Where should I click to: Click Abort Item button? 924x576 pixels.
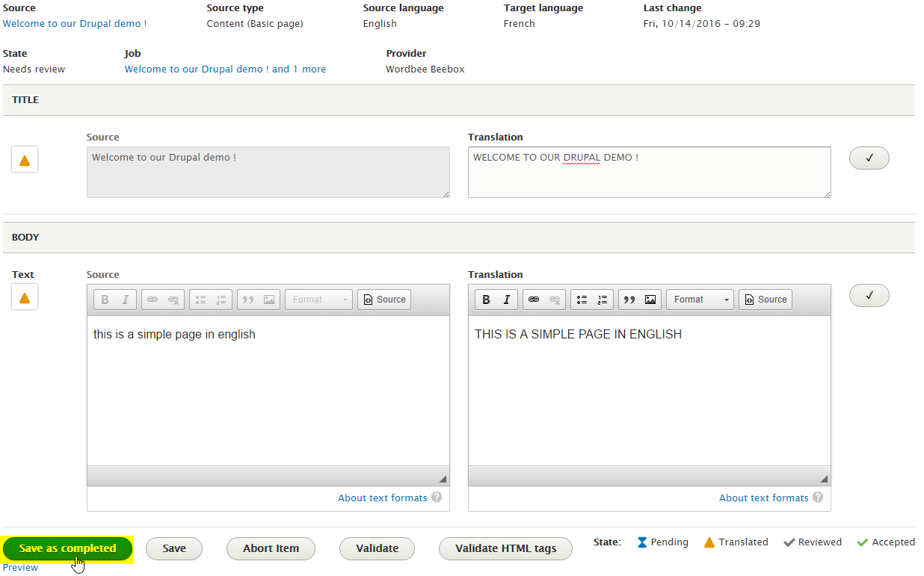click(x=271, y=548)
